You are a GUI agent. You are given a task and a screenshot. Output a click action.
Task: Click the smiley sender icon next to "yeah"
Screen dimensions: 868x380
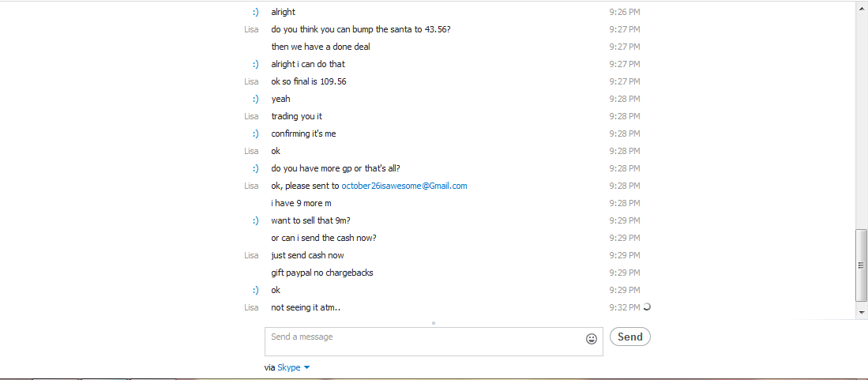pos(255,100)
